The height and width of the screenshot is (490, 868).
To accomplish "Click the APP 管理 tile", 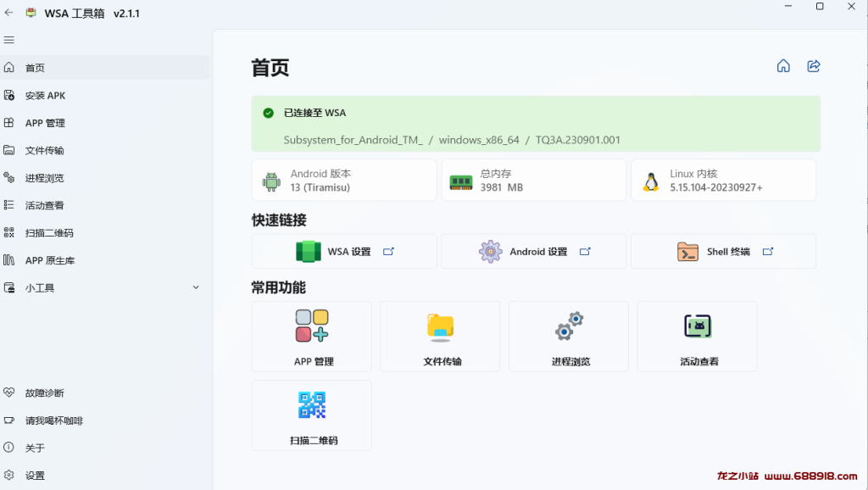I will click(x=312, y=337).
